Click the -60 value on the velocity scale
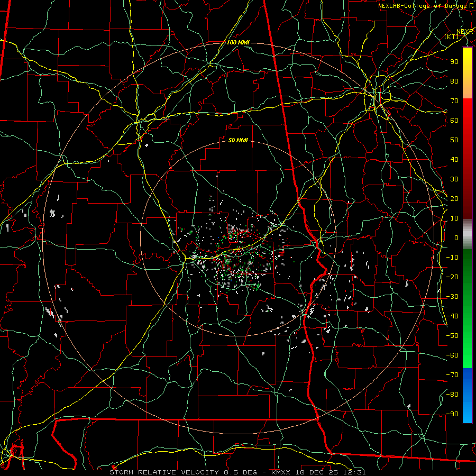Viewport: 476px width, 476px height. coord(452,355)
